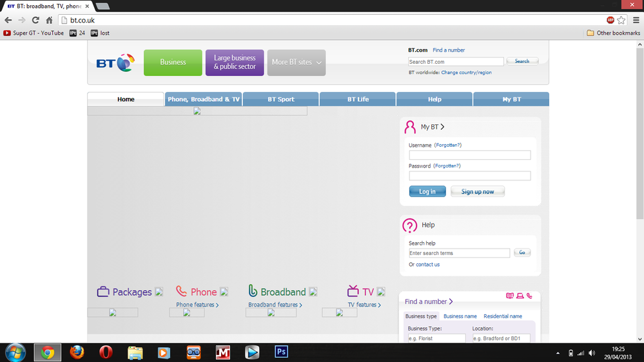Click the Packages briefcase icon
This screenshot has width=644, height=362.
(103, 291)
